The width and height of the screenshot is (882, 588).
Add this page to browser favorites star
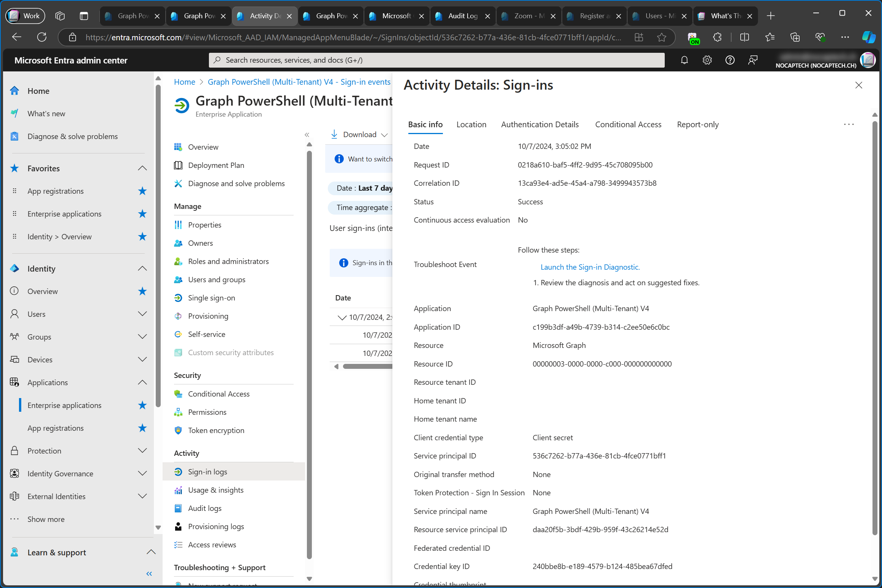pos(661,37)
